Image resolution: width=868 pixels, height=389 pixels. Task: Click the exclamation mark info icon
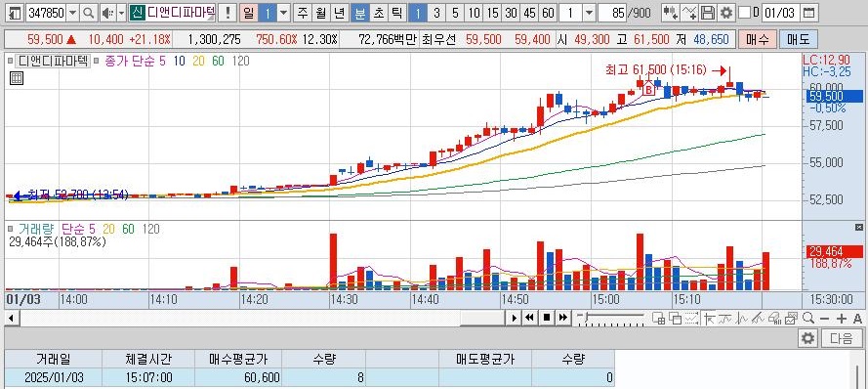[x=227, y=12]
